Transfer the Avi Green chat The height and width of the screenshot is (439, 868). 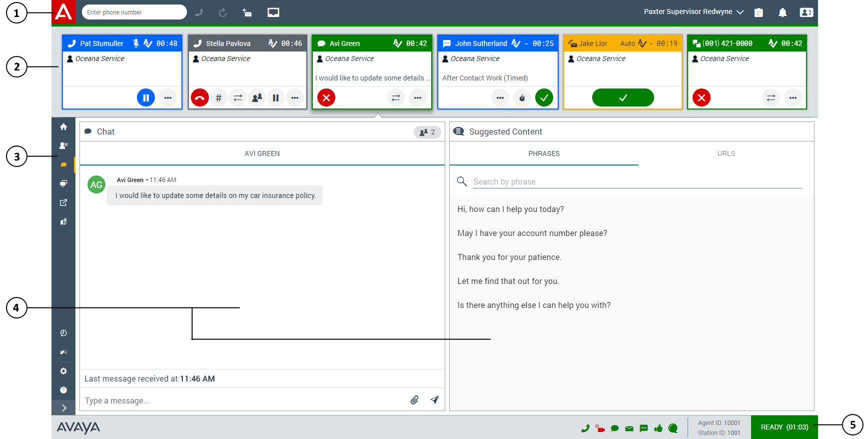[396, 97]
